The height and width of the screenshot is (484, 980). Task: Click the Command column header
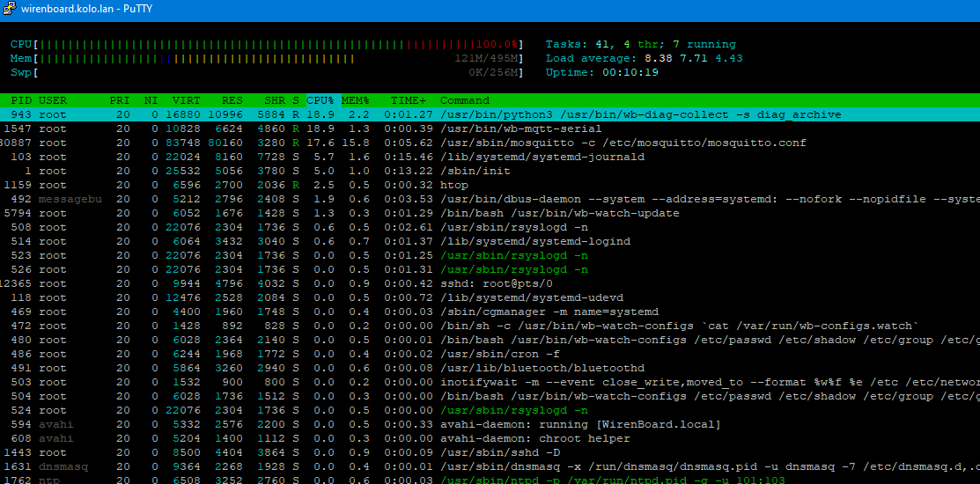coord(465,100)
